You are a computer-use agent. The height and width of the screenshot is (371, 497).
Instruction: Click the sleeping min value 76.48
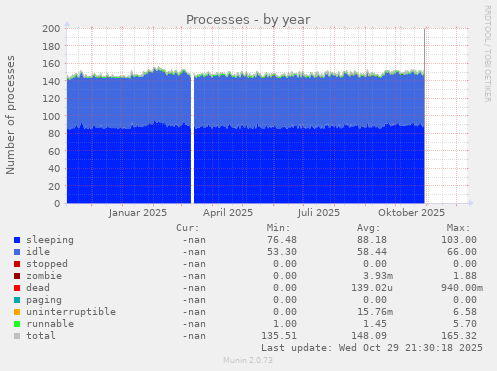(282, 240)
